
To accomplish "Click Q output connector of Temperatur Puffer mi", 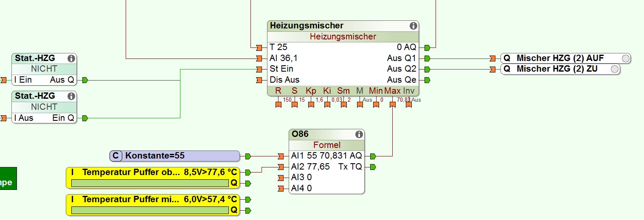I will pos(248,210).
